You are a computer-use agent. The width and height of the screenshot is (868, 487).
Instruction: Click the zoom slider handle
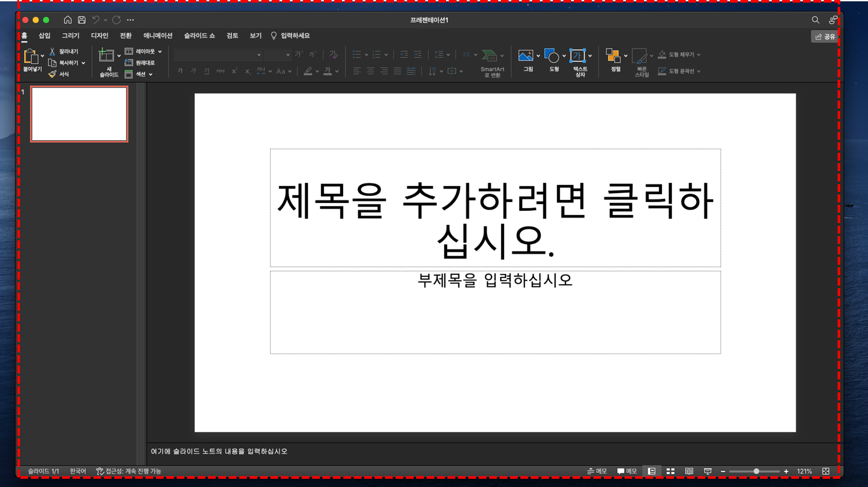(756, 471)
